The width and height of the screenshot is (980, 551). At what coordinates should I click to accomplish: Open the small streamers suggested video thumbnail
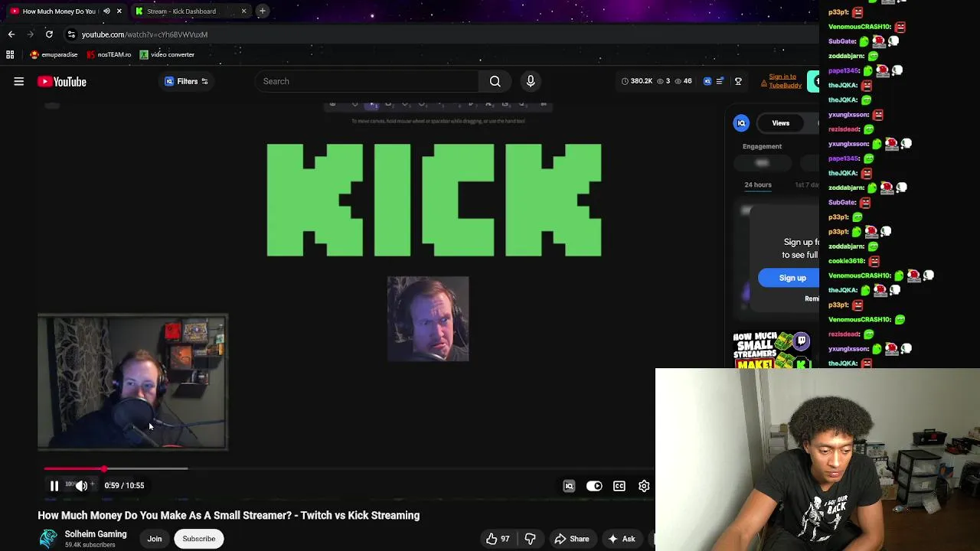coord(772,350)
